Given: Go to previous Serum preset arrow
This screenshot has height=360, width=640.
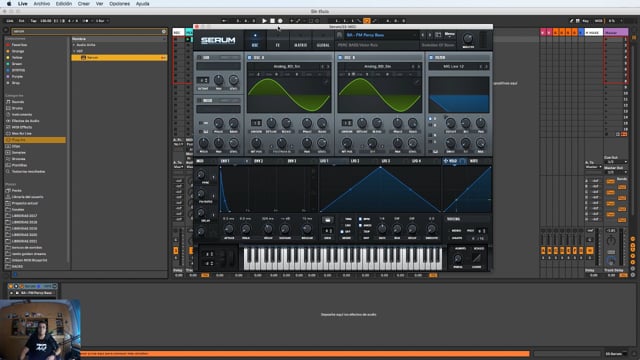Looking at the screenshot, I should [422, 35].
